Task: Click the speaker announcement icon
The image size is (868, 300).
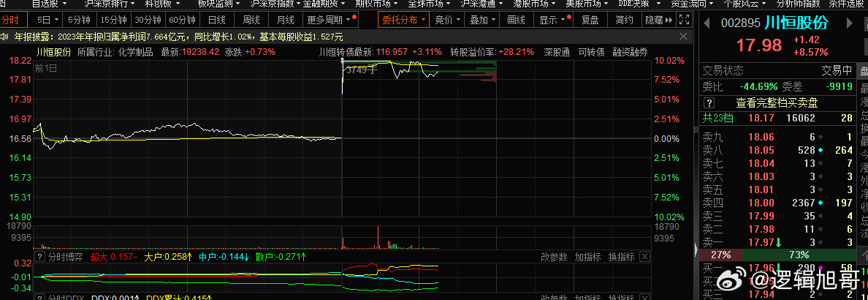Action: coord(5,37)
